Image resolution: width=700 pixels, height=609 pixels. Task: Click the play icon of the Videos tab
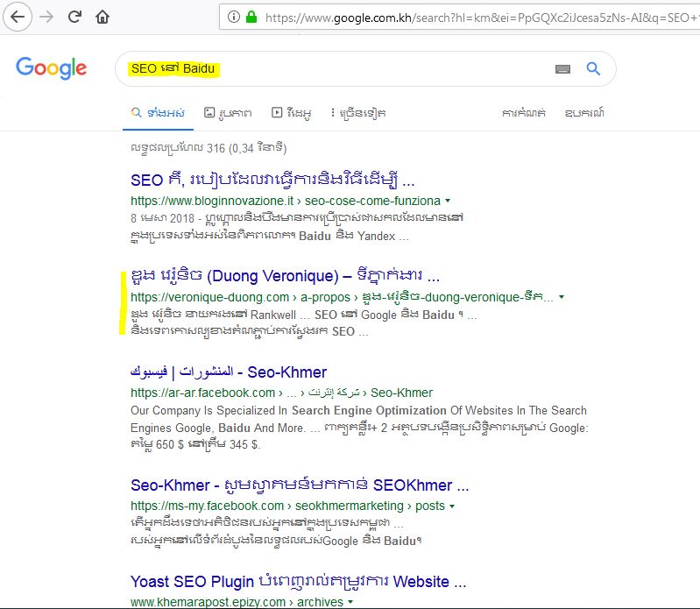[277, 112]
